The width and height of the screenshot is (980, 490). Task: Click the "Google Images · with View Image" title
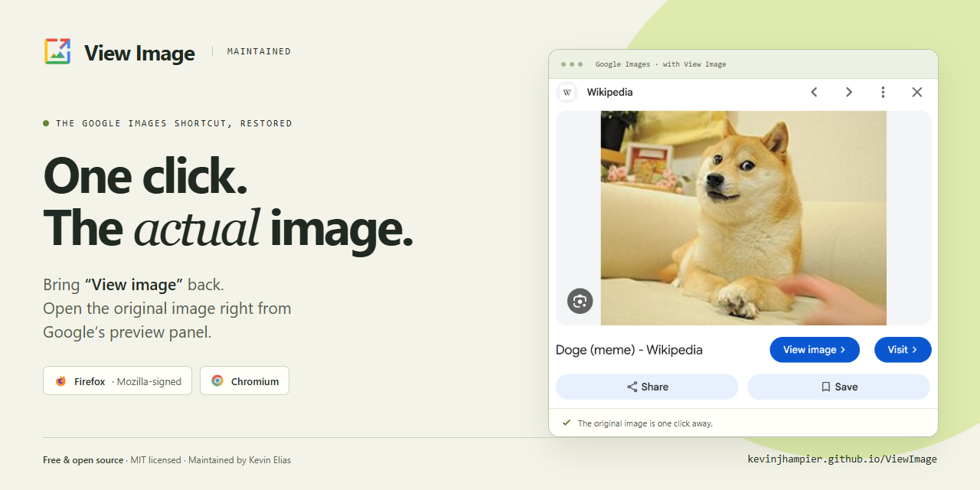tap(661, 64)
